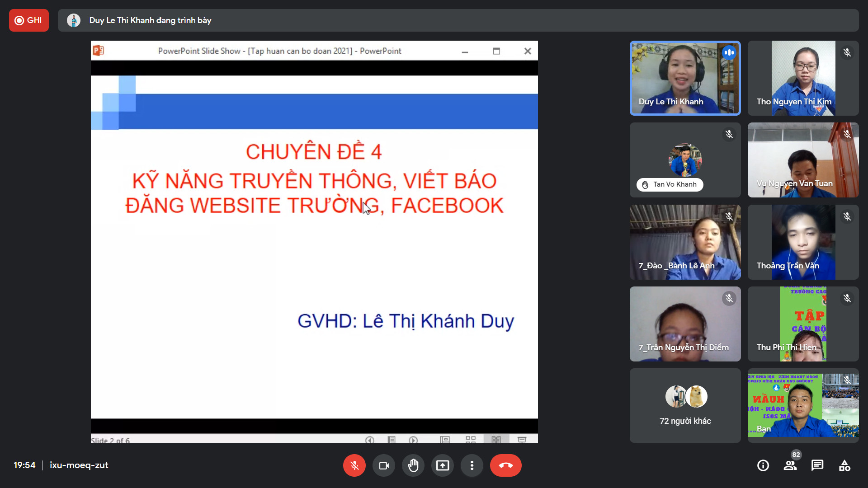Select the Duy Le Thi Khanh video tile
868x488 pixels.
(x=684, y=78)
